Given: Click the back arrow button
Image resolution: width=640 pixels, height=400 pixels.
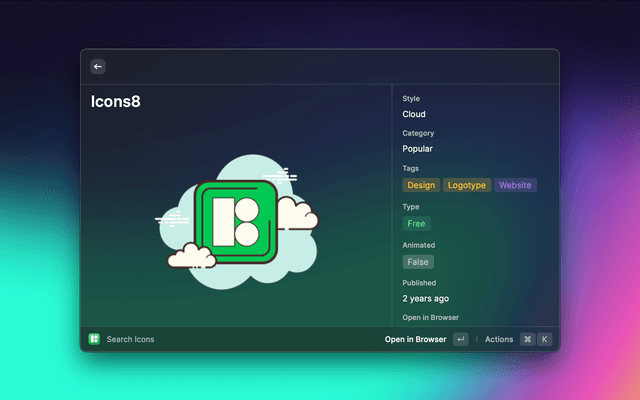Looking at the screenshot, I should (98, 66).
